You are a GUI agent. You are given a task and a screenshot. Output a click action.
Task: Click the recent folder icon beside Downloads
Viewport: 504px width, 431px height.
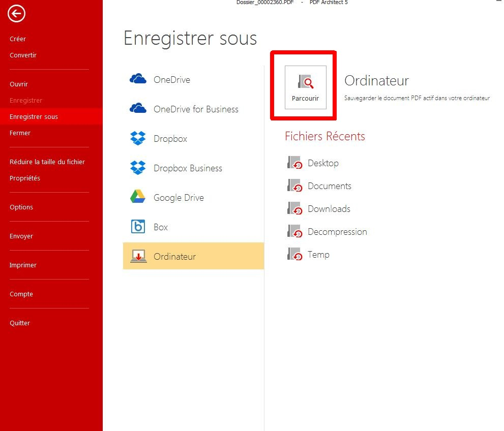tap(295, 208)
